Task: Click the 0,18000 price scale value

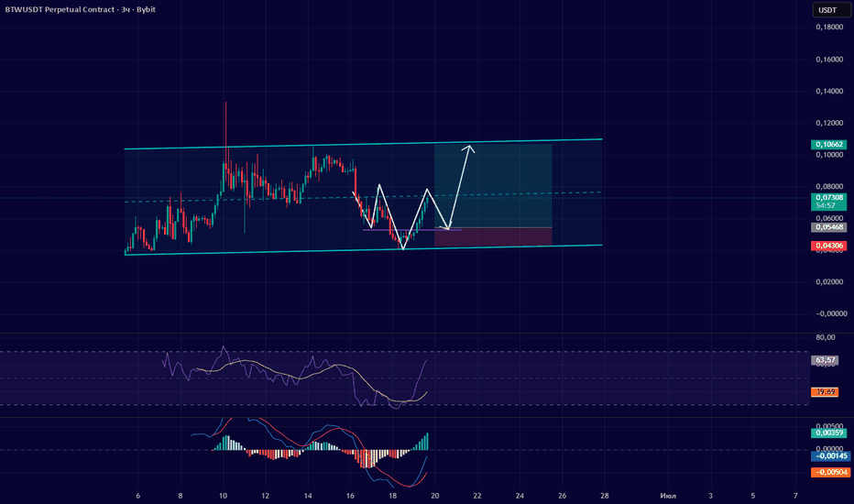Action: pos(831,27)
